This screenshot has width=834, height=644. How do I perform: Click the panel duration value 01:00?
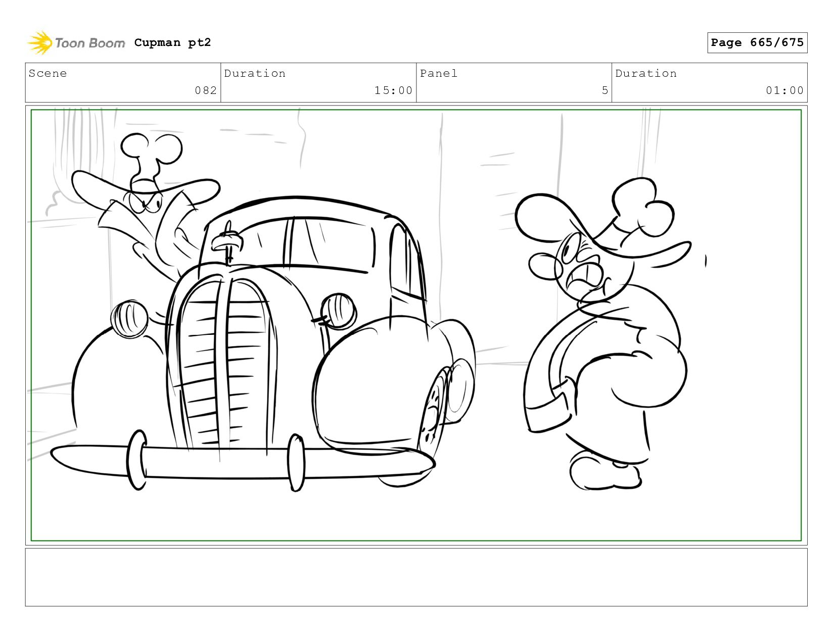tap(784, 90)
